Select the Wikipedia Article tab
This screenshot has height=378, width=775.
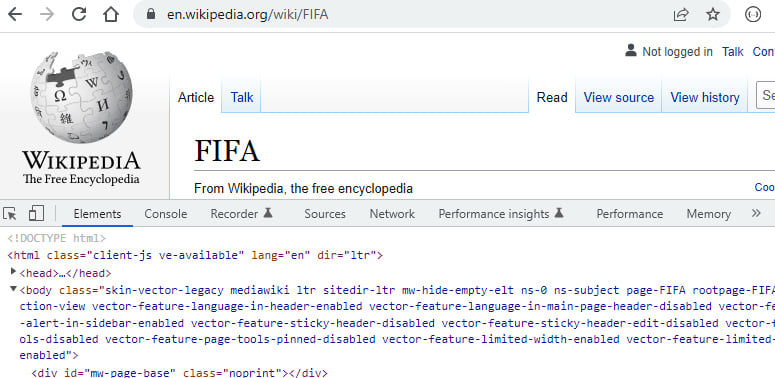pos(196,97)
